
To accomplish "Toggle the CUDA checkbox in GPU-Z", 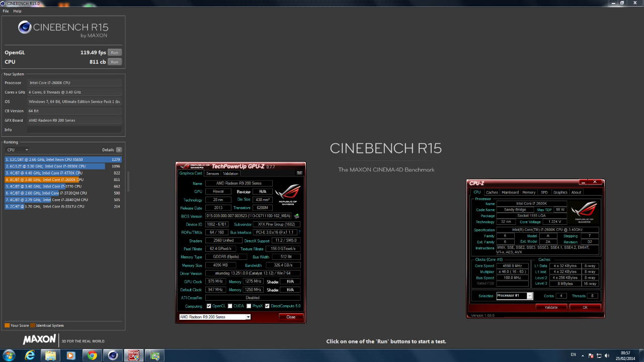I will point(230,306).
